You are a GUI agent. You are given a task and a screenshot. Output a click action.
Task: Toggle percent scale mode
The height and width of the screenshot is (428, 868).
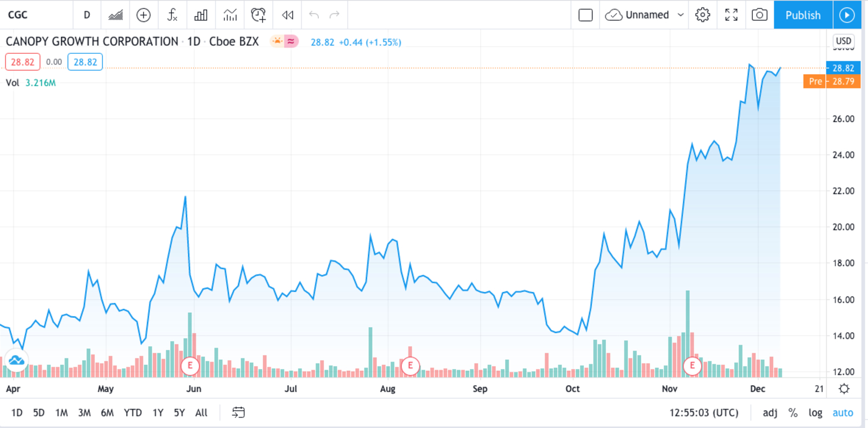point(793,413)
